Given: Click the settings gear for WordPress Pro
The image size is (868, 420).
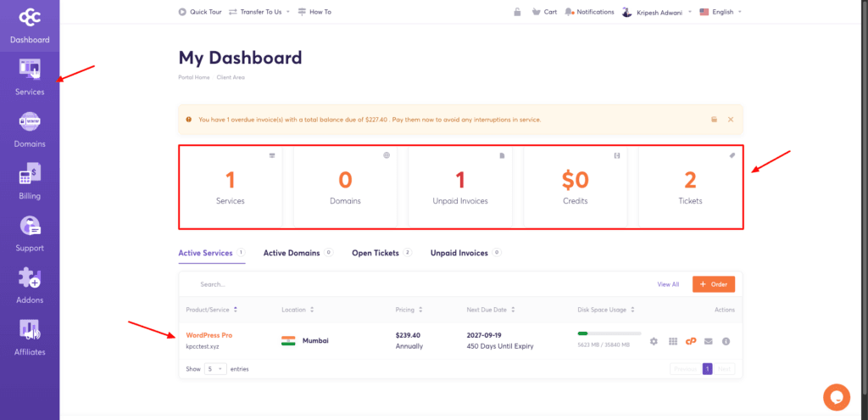Looking at the screenshot, I should [654, 341].
